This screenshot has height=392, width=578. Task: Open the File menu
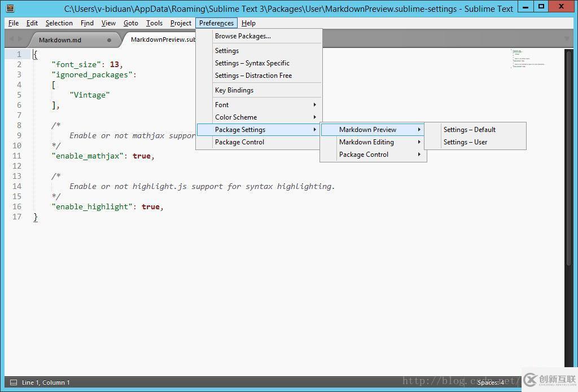tap(14, 23)
